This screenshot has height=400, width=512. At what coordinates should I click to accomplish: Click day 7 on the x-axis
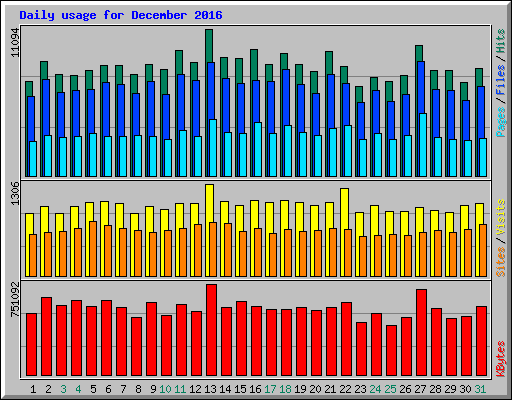click(x=123, y=389)
